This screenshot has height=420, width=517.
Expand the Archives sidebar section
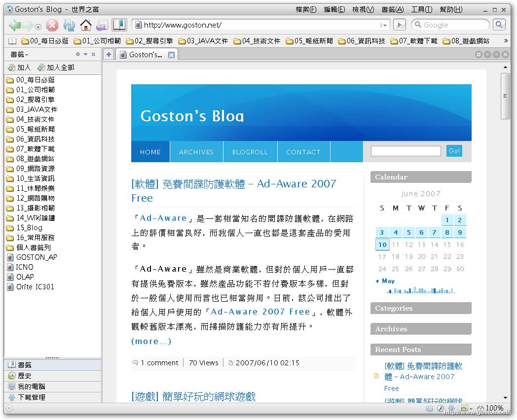pyautogui.click(x=421, y=329)
